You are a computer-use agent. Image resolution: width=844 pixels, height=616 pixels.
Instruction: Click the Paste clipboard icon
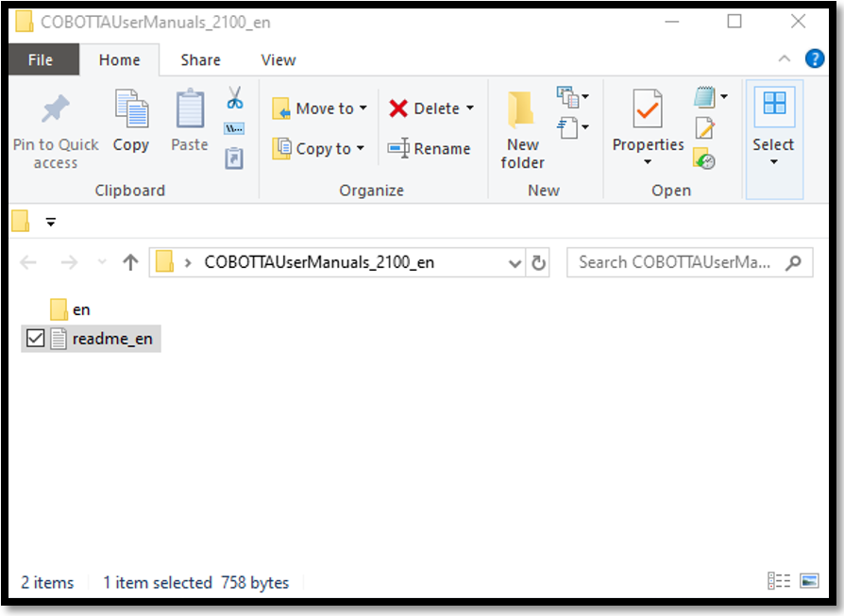[x=190, y=108]
